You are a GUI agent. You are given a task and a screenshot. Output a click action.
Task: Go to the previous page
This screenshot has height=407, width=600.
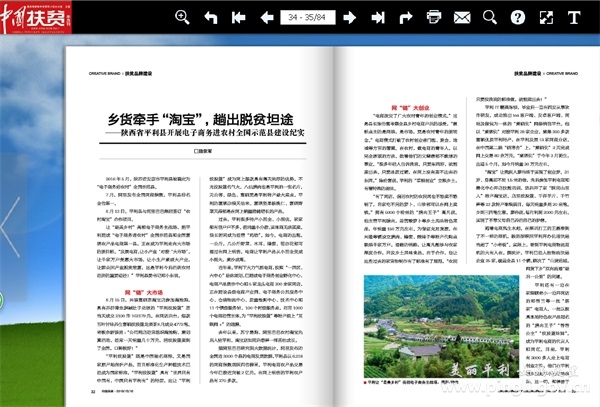point(267,17)
